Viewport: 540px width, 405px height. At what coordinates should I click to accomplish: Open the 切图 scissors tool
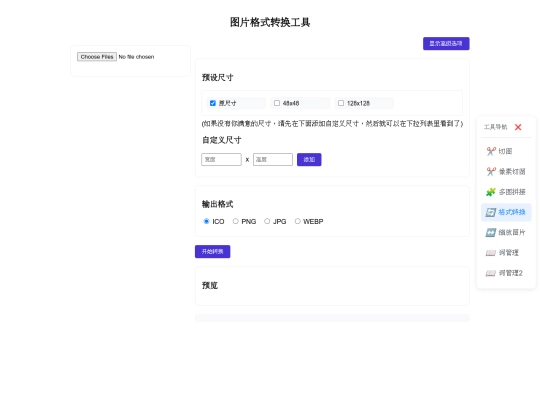pyautogui.click(x=506, y=151)
